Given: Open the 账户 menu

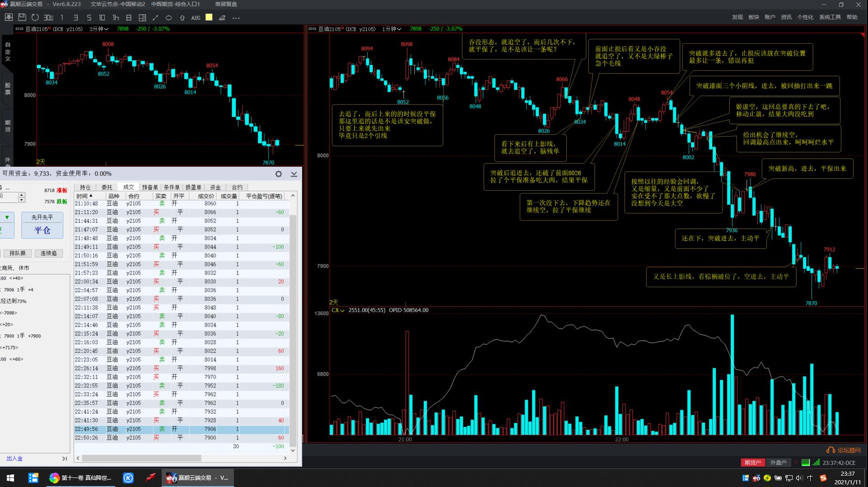Looking at the screenshot, I should pyautogui.click(x=770, y=17).
